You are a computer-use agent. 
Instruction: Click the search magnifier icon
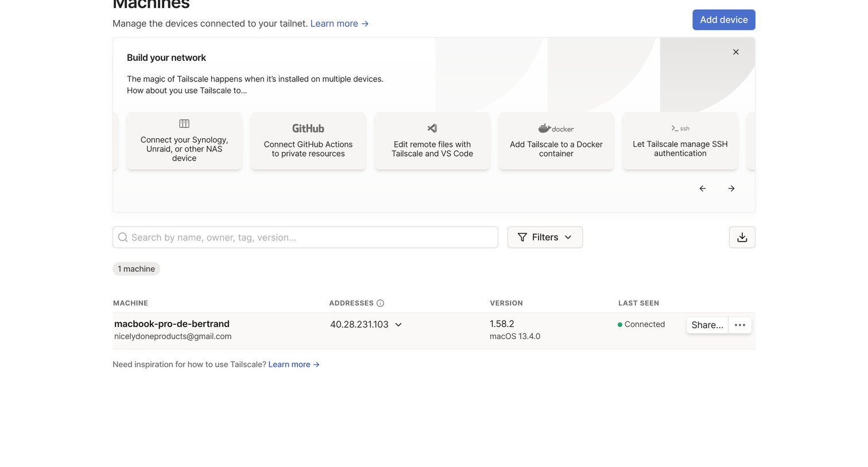coord(123,238)
